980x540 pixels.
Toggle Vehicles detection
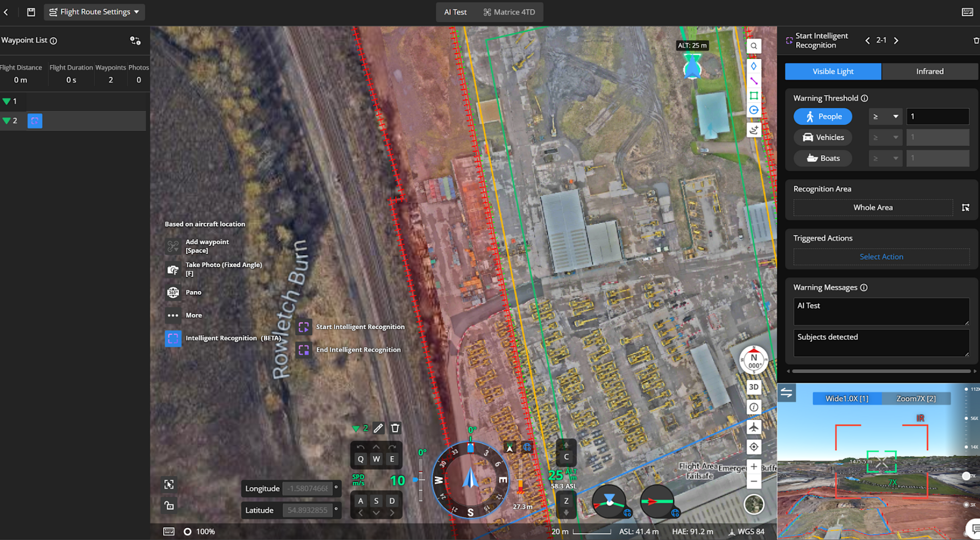pos(823,138)
